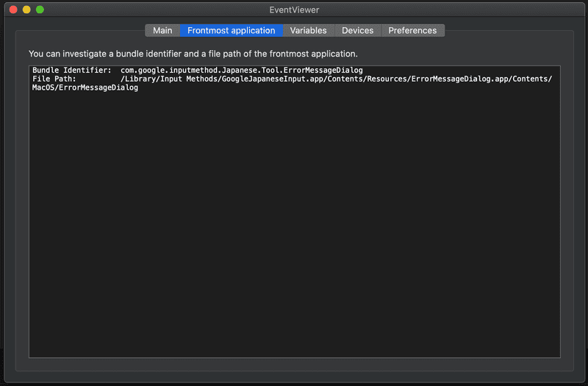Maximize EventViewer using the green button
Image resolution: width=588 pixels, height=386 pixels.
point(40,10)
